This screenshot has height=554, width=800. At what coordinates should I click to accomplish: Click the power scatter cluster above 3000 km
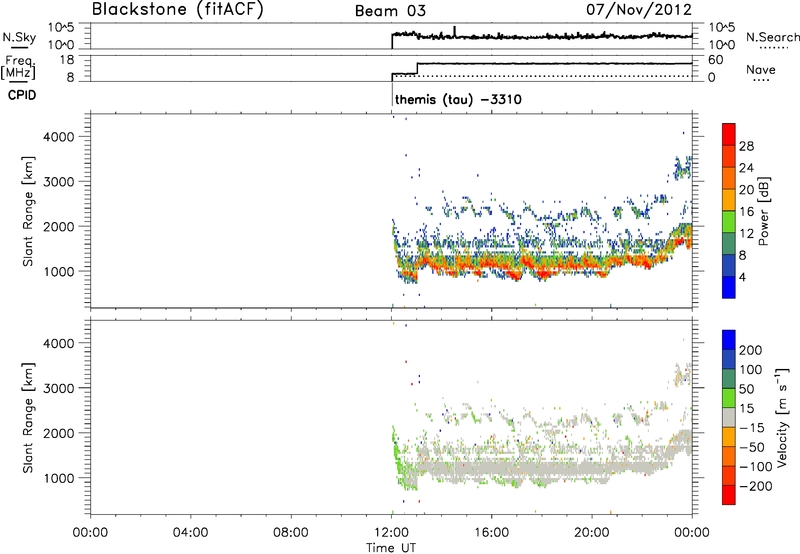682,167
